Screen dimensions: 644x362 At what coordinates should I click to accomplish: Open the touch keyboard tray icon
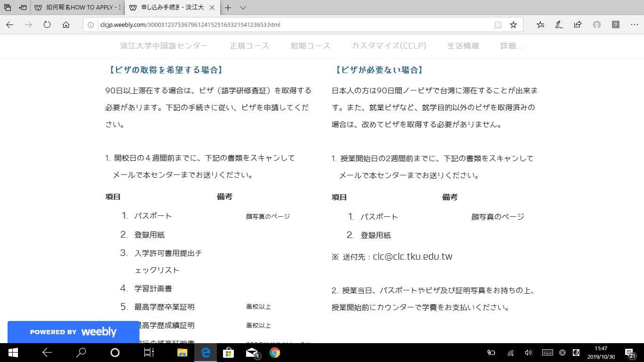tap(547, 353)
